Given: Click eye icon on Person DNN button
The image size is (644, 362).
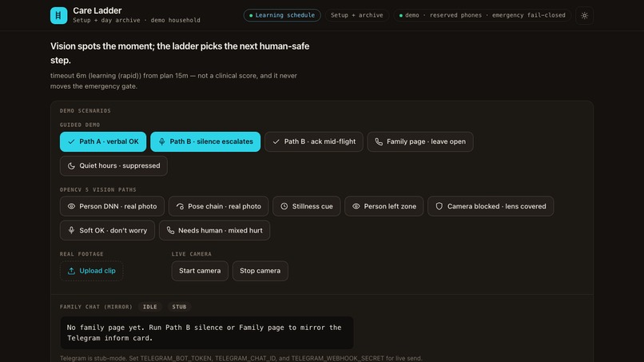Looking at the screenshot, I should tap(71, 206).
